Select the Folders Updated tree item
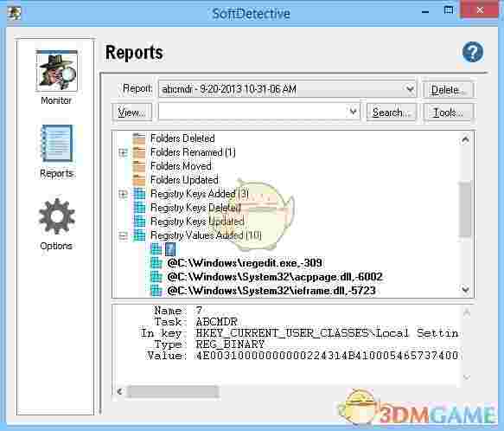The height and width of the screenshot is (431, 504). point(184,180)
